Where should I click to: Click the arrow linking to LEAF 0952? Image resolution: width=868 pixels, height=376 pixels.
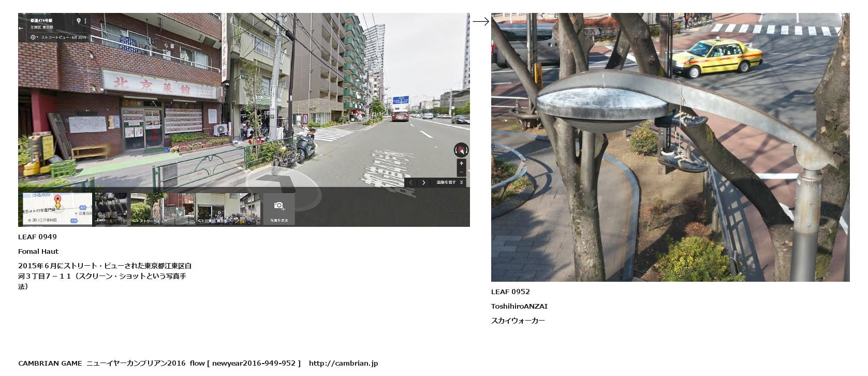[480, 21]
